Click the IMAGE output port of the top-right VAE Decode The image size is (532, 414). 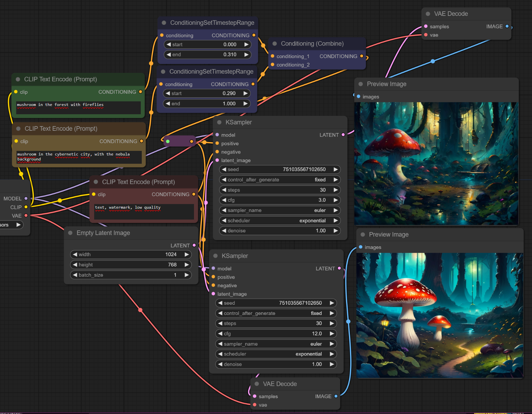(507, 26)
